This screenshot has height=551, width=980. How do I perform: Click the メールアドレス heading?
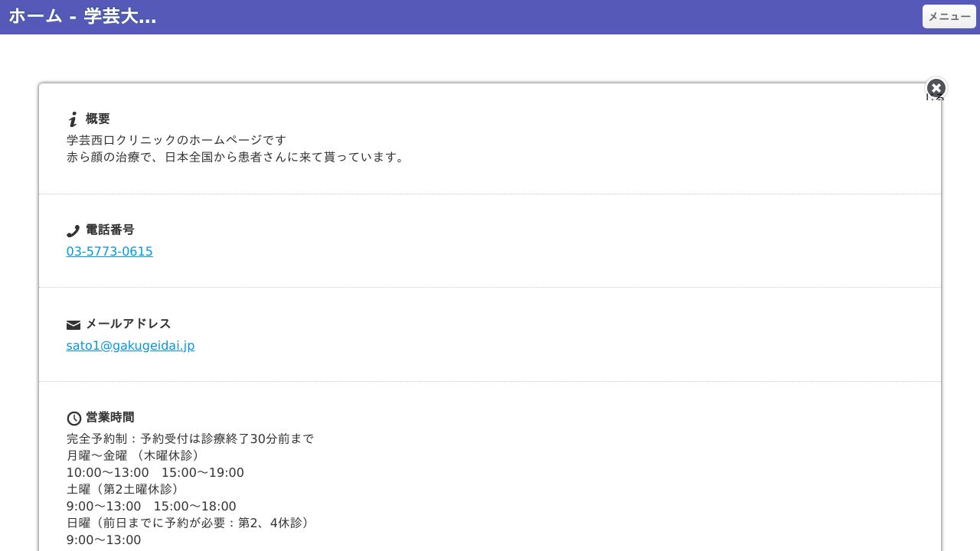tap(129, 324)
